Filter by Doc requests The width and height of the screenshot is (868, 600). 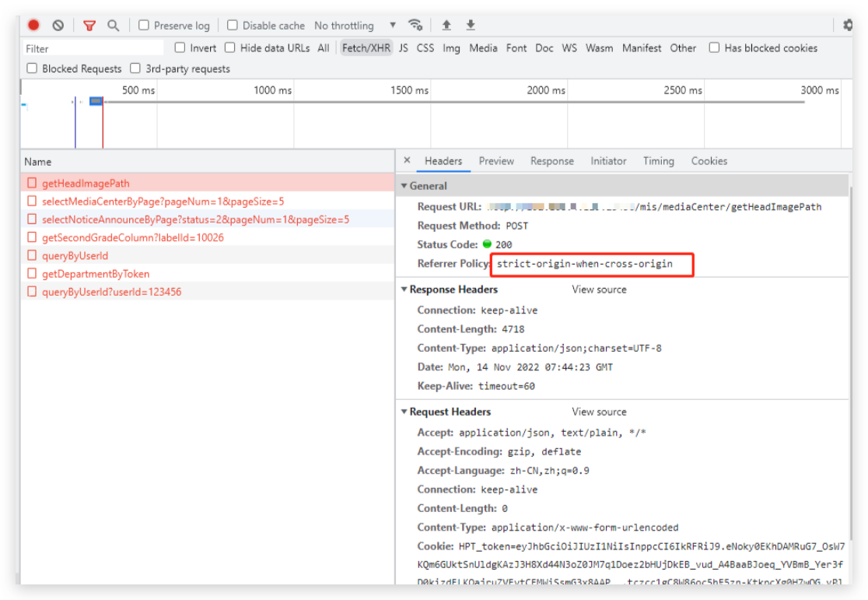[x=544, y=48]
